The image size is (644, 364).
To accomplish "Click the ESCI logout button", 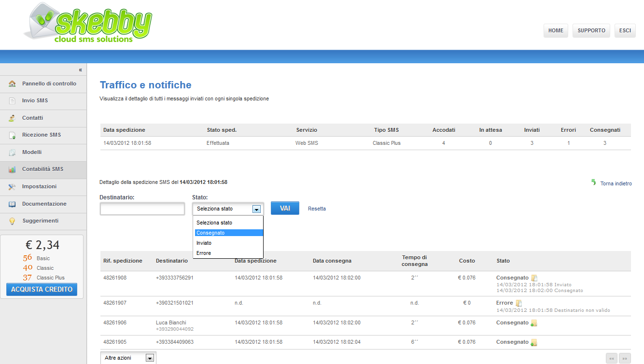I will (625, 30).
